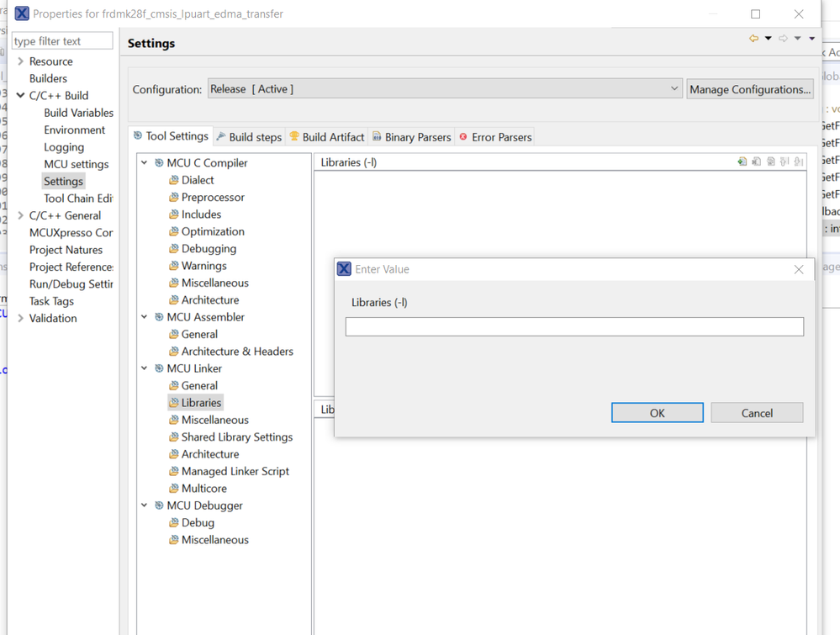Open the Configuration dropdown
The image size is (840, 635).
(674, 89)
